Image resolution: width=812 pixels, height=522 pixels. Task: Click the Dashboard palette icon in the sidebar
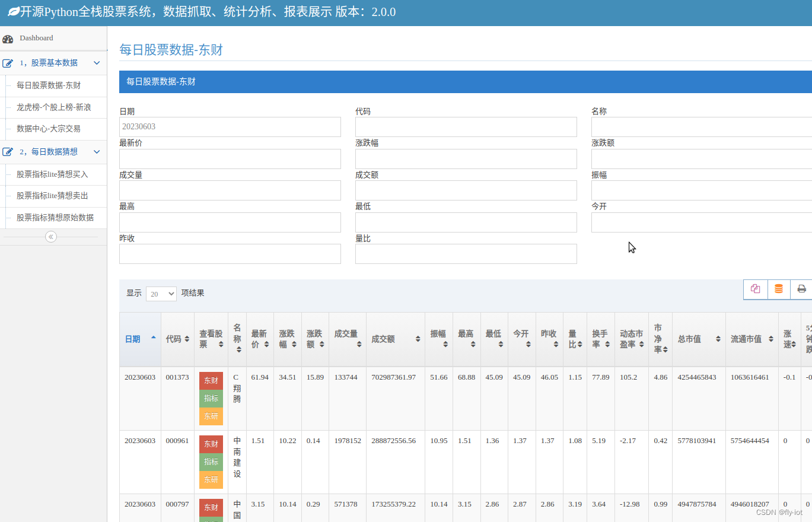8,38
